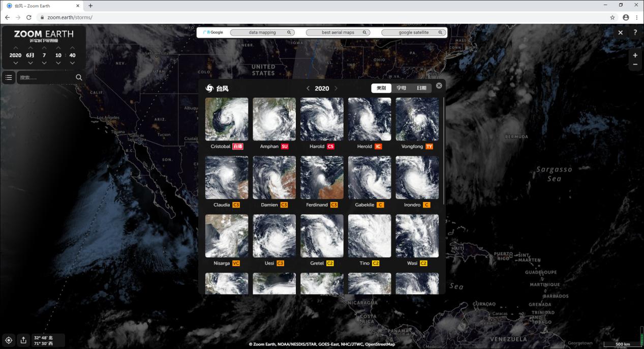This screenshot has height=349, width=644.
Task: Click the '2020' year label in the panel header
Action: [322, 89]
